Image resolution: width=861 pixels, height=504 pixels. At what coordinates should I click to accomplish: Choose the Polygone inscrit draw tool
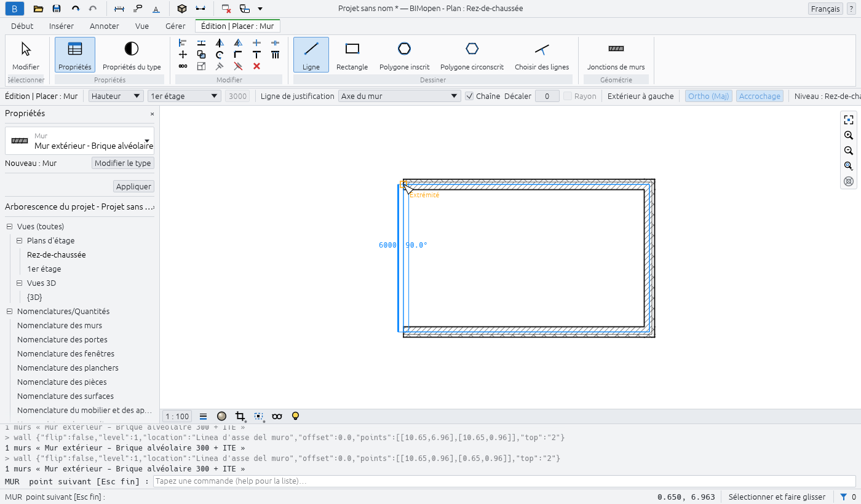click(404, 55)
